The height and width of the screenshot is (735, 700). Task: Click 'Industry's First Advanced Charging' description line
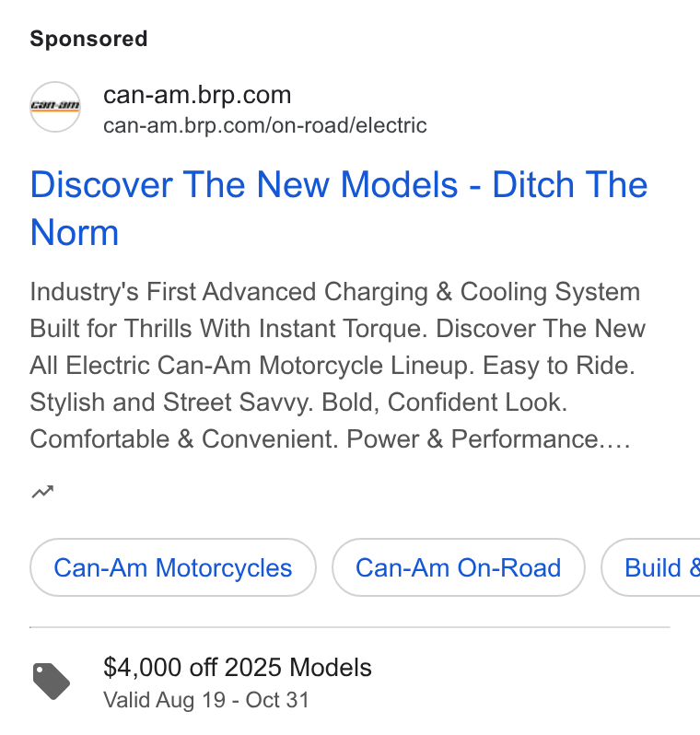pos(228,292)
